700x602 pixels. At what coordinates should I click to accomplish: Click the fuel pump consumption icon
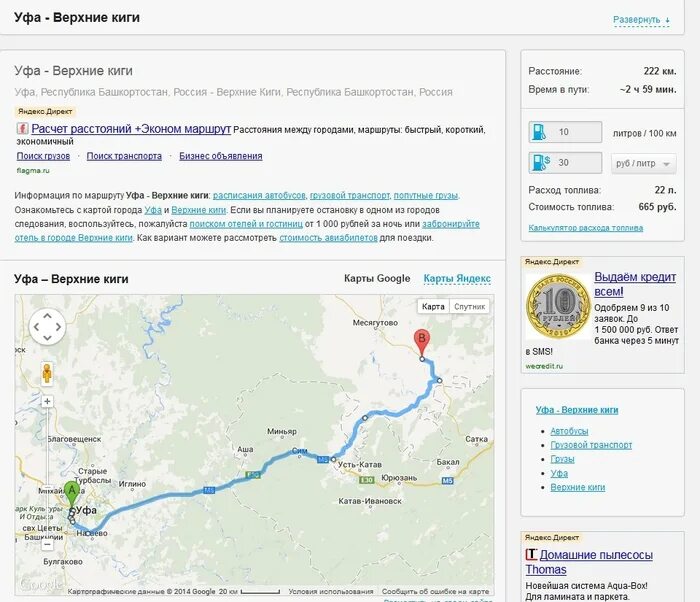point(539,132)
